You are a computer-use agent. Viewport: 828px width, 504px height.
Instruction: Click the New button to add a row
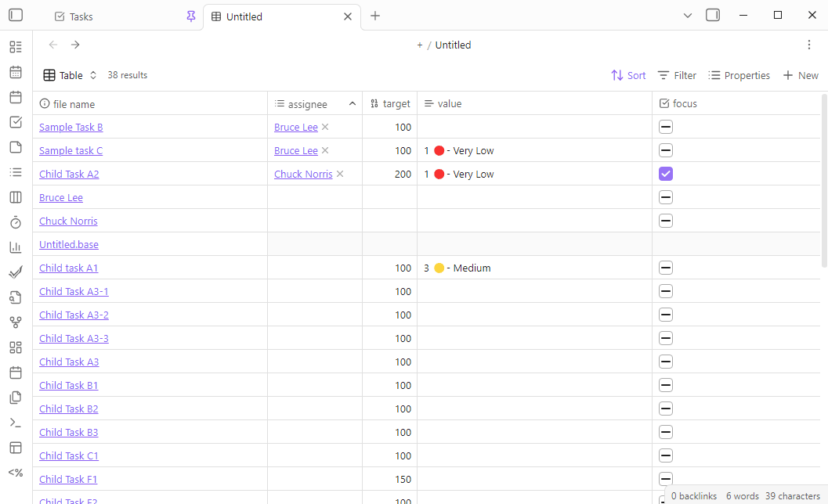[x=801, y=74]
